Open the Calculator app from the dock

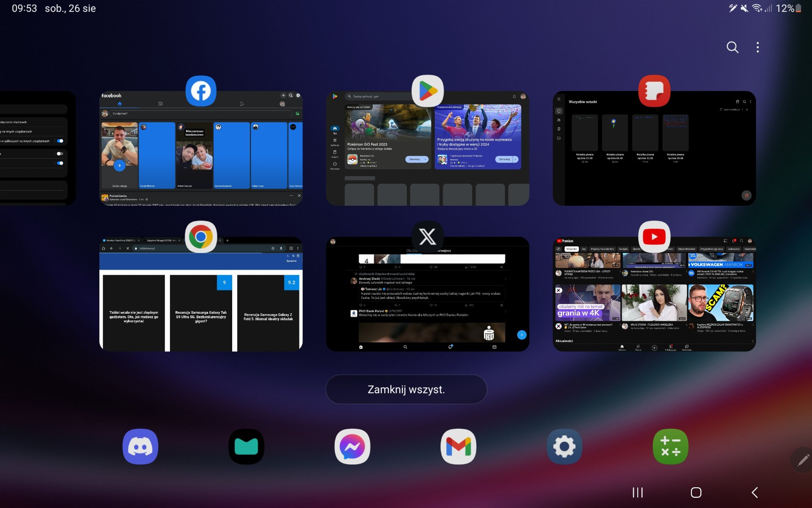tap(671, 447)
